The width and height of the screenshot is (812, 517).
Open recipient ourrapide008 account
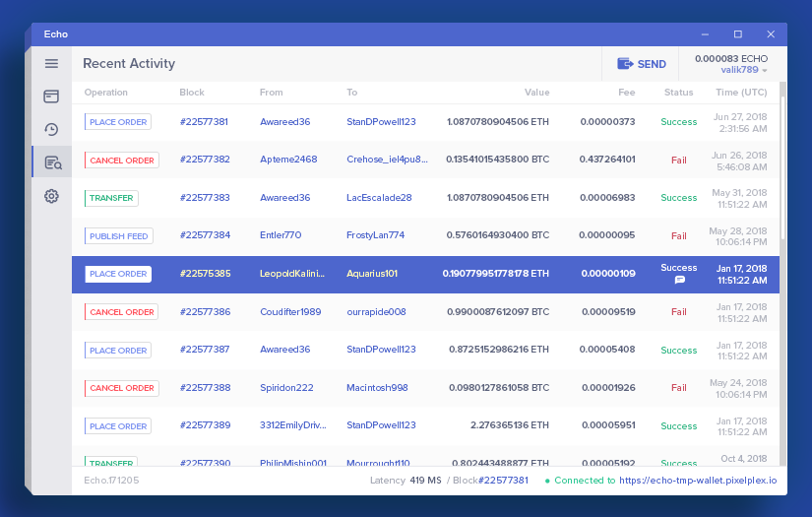(376, 312)
